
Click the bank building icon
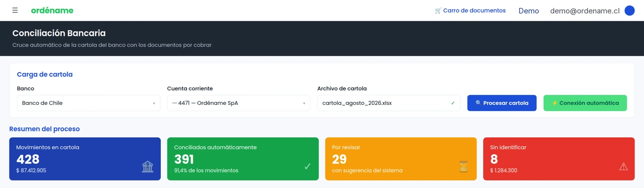(x=147, y=167)
